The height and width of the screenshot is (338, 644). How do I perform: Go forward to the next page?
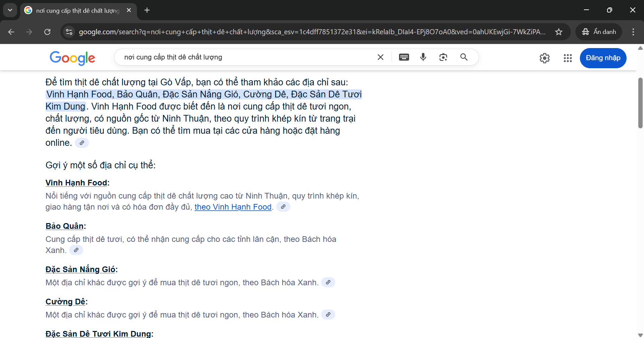click(x=29, y=32)
